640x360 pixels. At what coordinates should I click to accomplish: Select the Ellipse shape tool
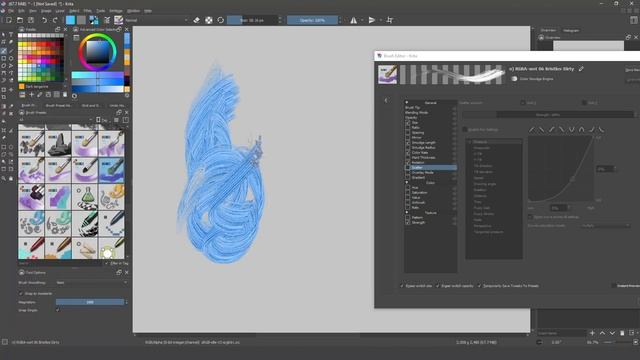[x=11, y=58]
